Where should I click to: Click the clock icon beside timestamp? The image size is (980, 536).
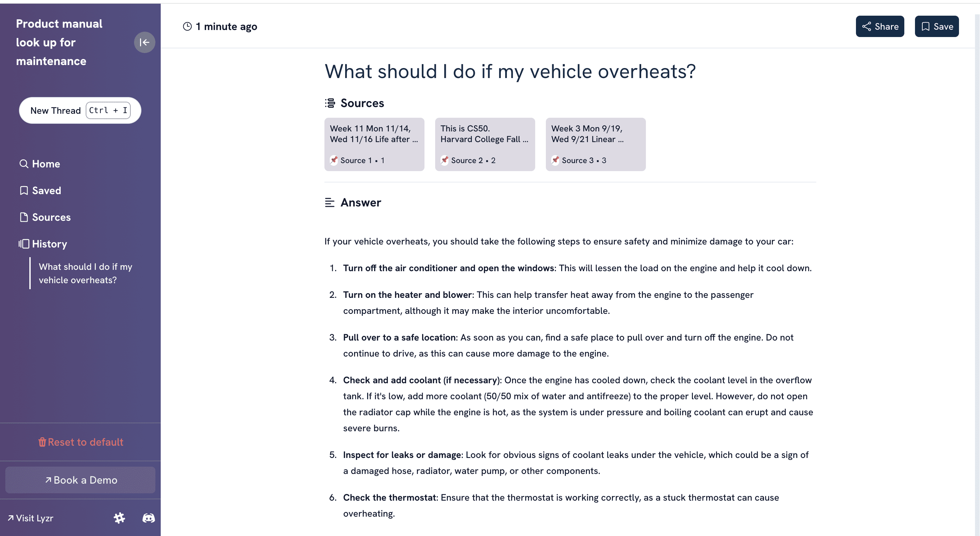187,26
